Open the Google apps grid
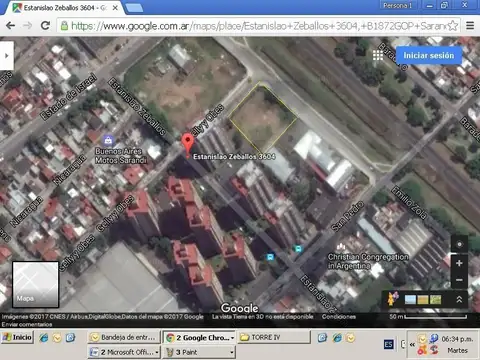The height and width of the screenshot is (360, 480). point(378,55)
